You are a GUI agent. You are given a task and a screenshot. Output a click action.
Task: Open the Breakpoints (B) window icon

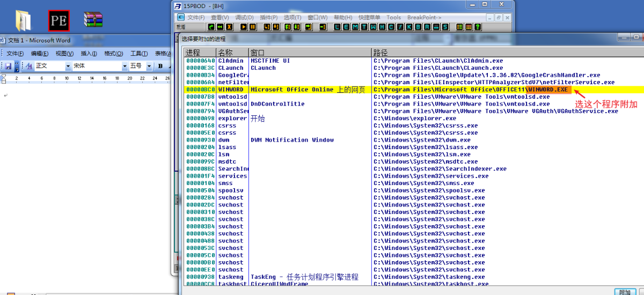[x=418, y=27]
